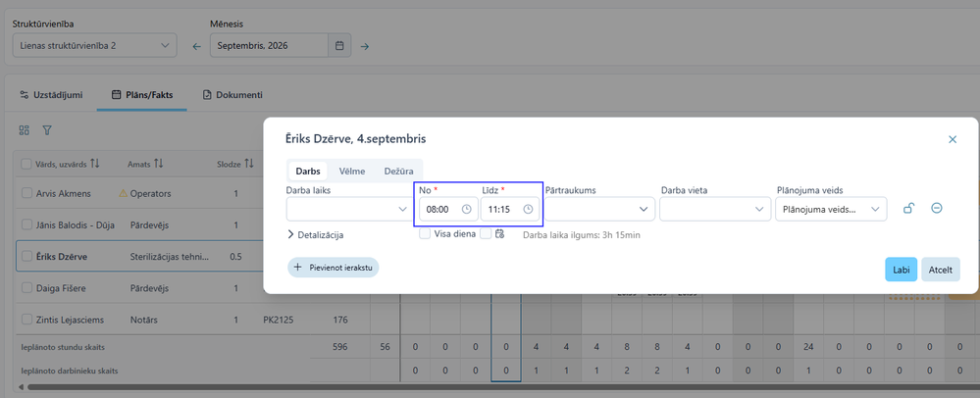Click the Pievienot ierakstu button
Viewport: 980px width, 398px height.
pos(334,267)
